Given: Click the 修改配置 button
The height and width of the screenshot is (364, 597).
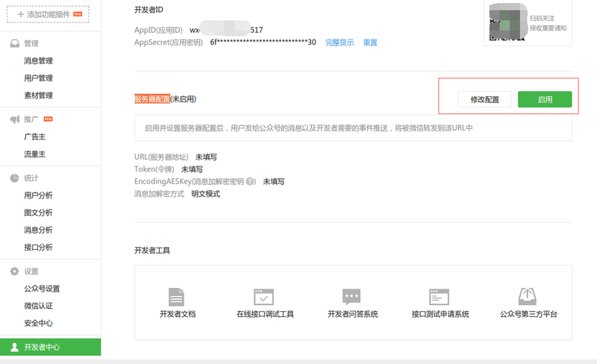Looking at the screenshot, I should coord(484,100).
